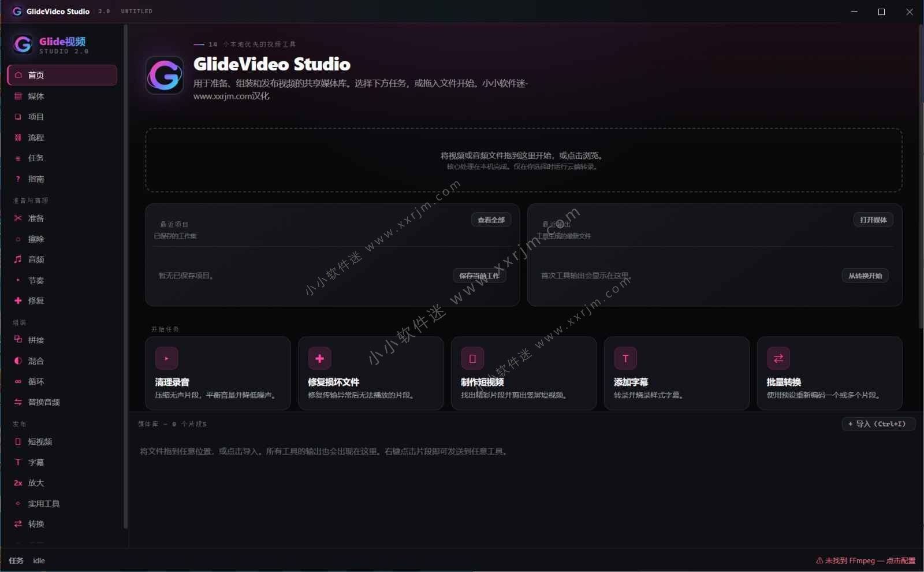Open the 指南 guide page

point(62,179)
